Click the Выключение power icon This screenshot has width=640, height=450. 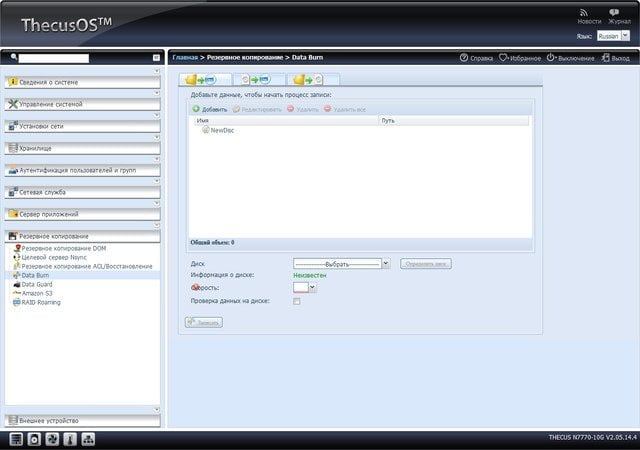click(551, 58)
